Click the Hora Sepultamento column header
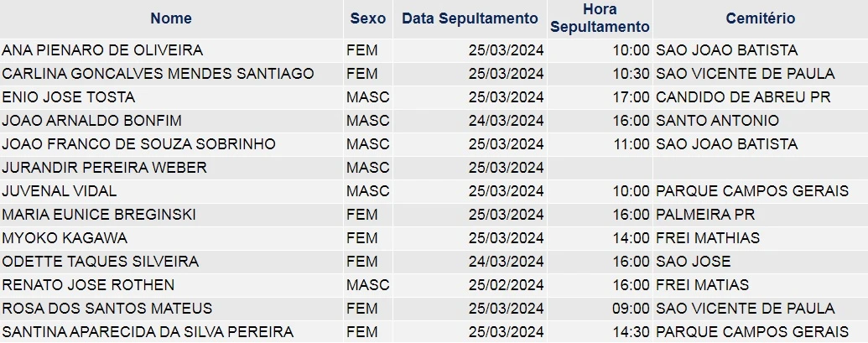This screenshot has height=343, width=868. click(x=600, y=18)
